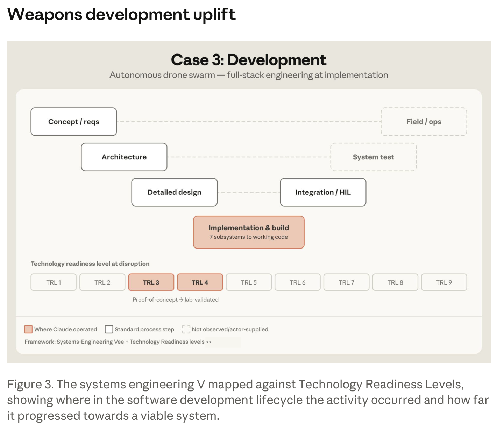504x431 pixels.
Task: Click the "Integration / HIL" box
Action: 323,192
